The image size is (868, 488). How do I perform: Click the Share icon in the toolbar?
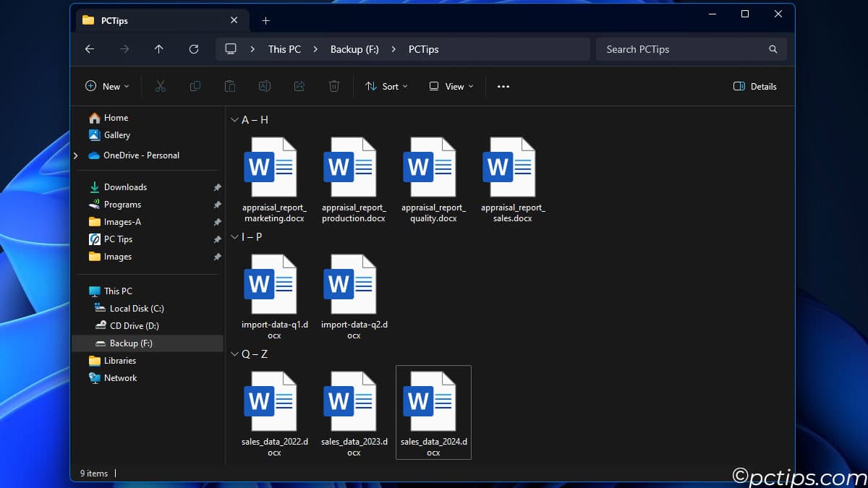click(299, 86)
